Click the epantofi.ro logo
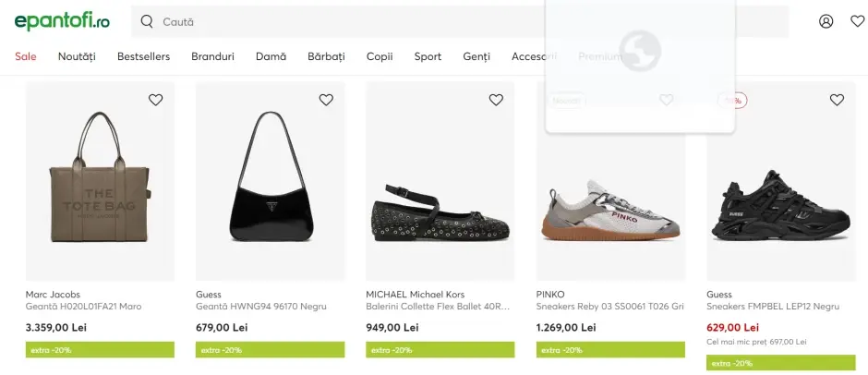Image resolution: width=868 pixels, height=375 pixels. [62, 20]
